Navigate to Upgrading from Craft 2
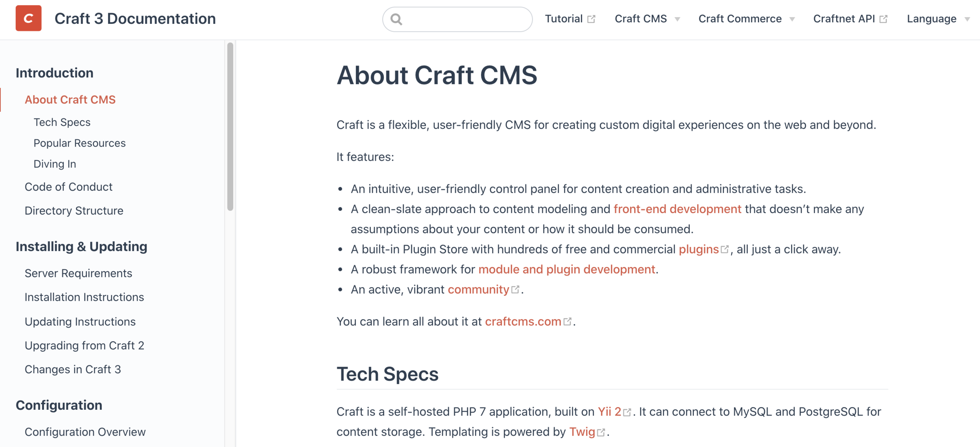Screen dimensions: 980x447 [x=84, y=345]
